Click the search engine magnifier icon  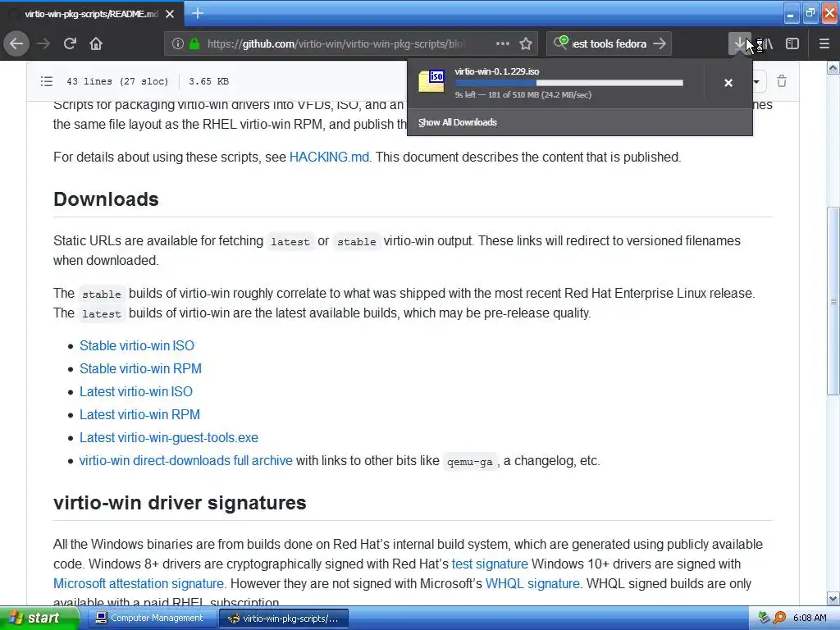(x=560, y=43)
